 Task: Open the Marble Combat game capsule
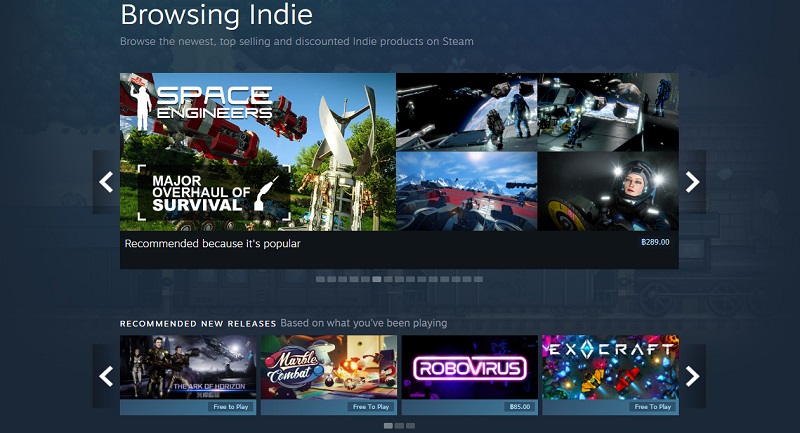click(329, 375)
